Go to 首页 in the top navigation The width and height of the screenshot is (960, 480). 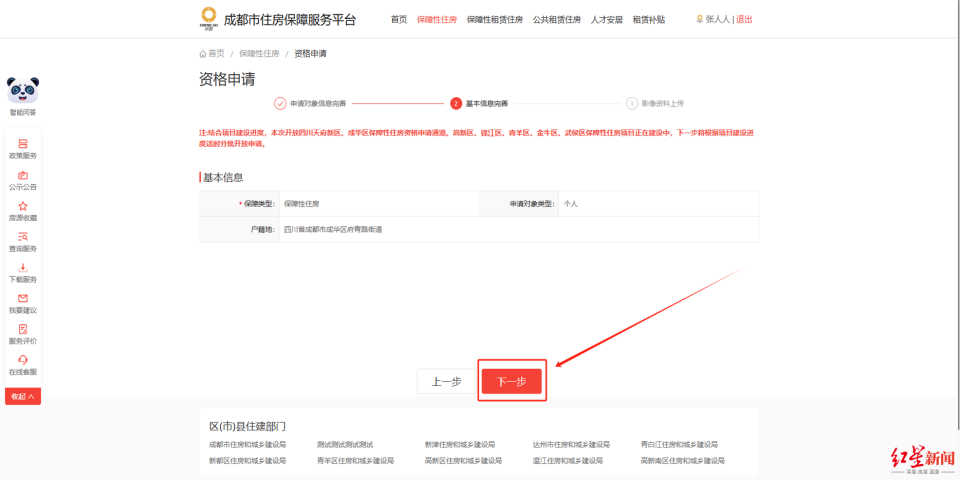click(399, 20)
